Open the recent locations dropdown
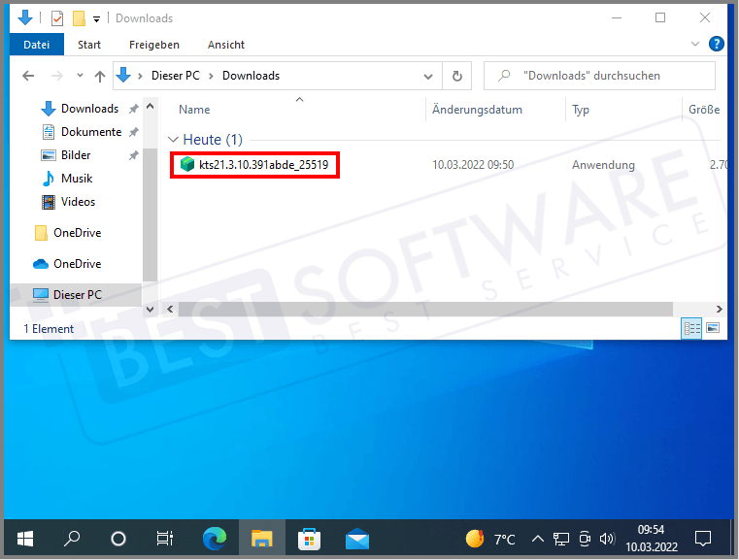The image size is (739, 560). (81, 76)
